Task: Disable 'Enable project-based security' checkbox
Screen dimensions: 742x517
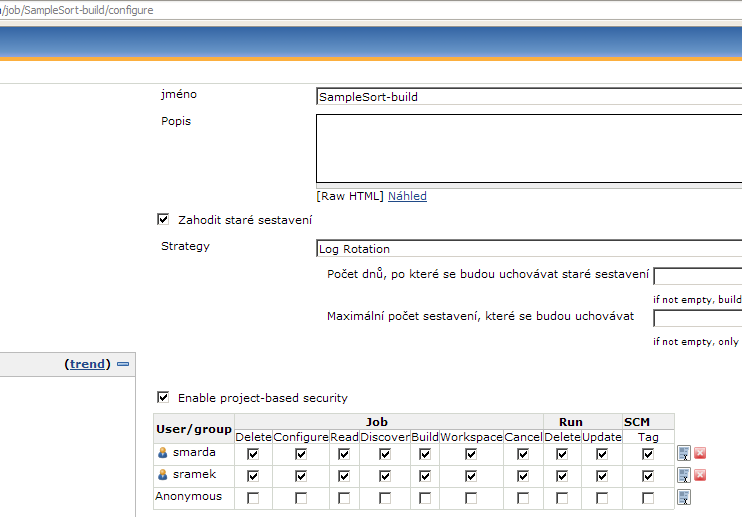Action: tap(163, 397)
